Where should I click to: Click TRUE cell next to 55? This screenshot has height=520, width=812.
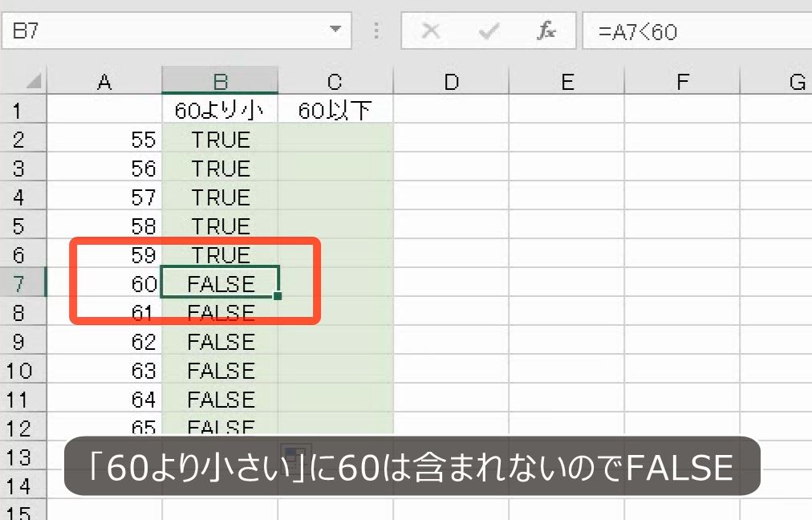(220, 138)
